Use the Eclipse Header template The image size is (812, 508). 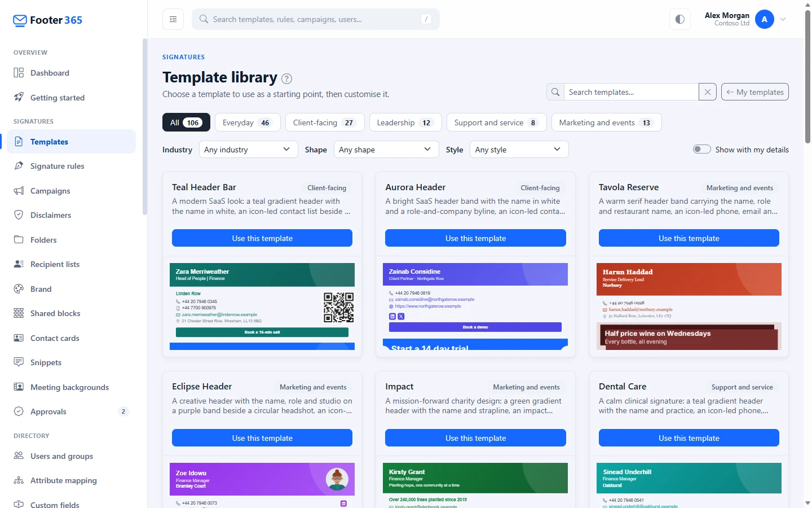262,438
